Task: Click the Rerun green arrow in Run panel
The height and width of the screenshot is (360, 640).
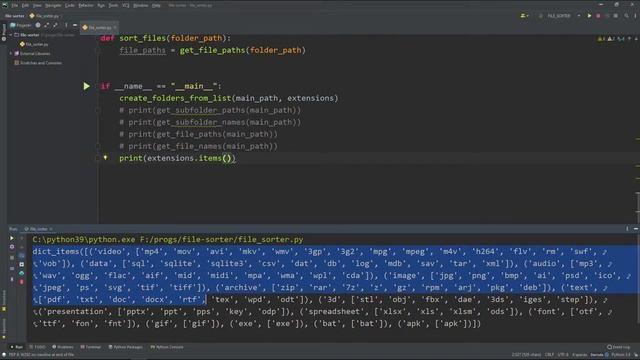Action: [x=12, y=238]
